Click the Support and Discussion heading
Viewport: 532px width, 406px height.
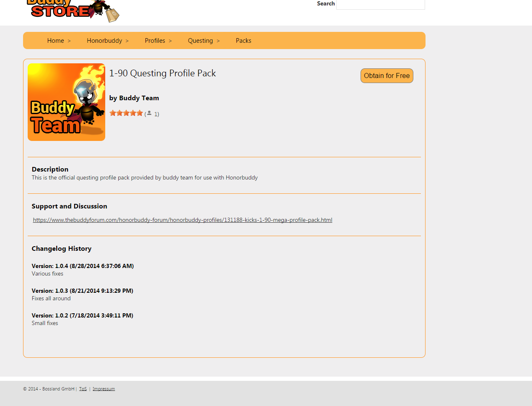(x=69, y=206)
